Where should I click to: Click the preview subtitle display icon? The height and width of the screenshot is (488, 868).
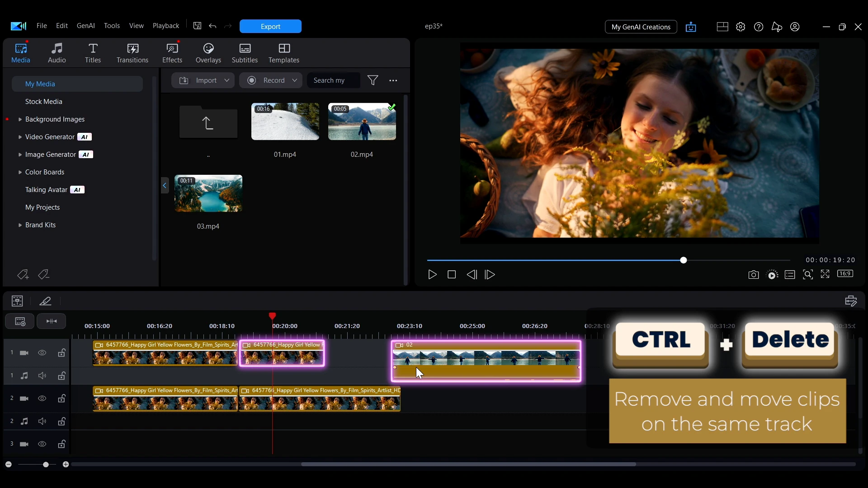click(x=790, y=275)
